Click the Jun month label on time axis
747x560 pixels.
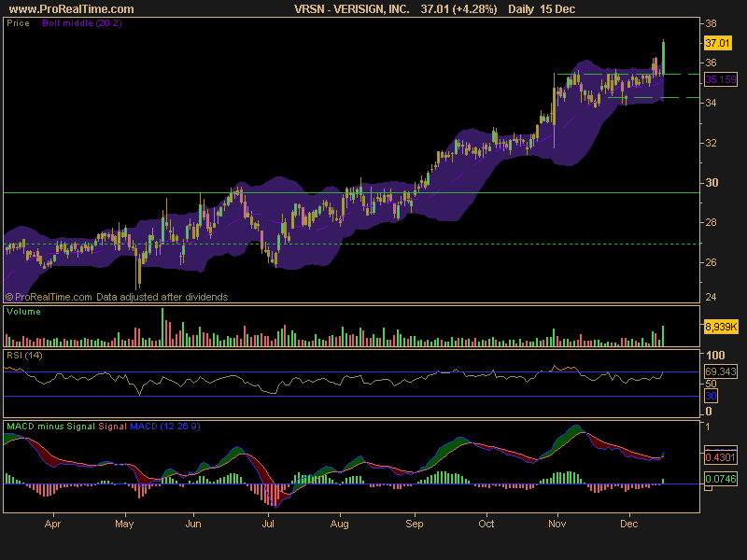pyautogui.click(x=193, y=524)
